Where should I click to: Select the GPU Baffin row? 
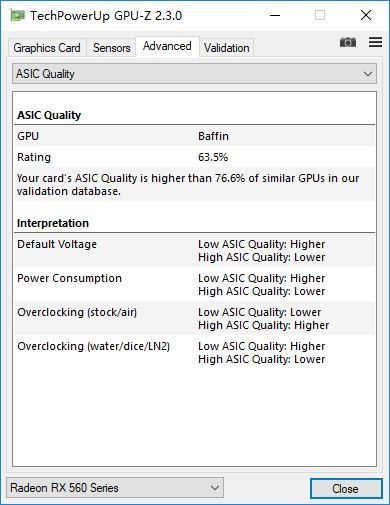(194, 136)
